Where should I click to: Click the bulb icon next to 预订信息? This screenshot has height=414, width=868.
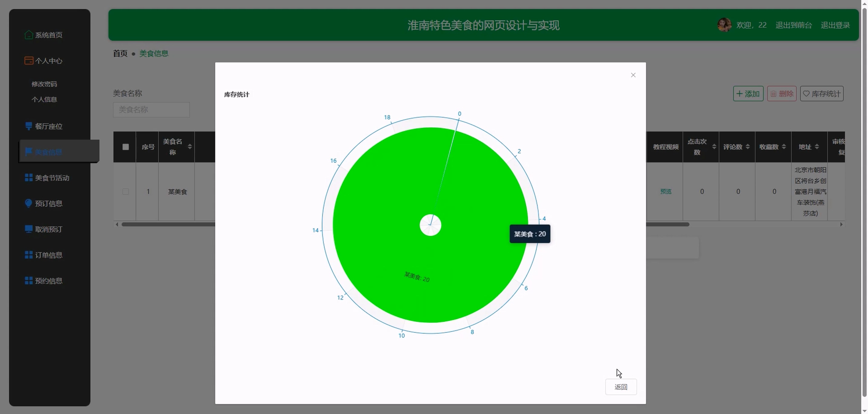29,203
